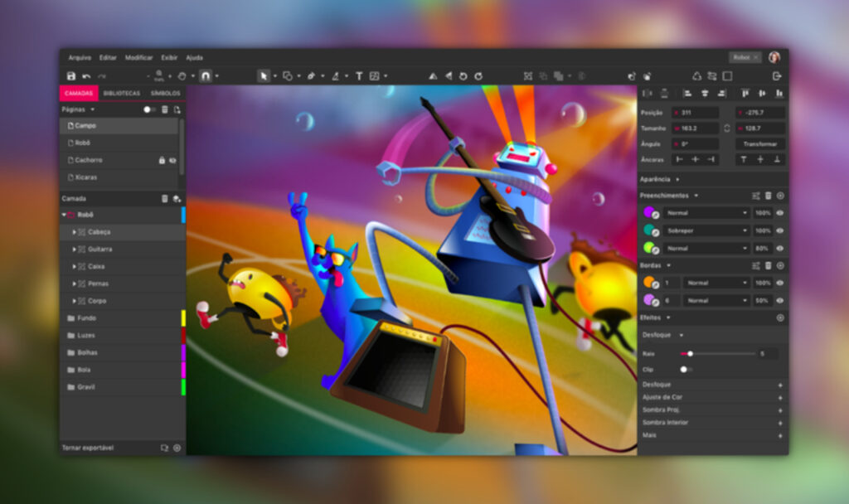Expand the Pernas layer group
This screenshot has width=849, height=504.
coord(74,283)
